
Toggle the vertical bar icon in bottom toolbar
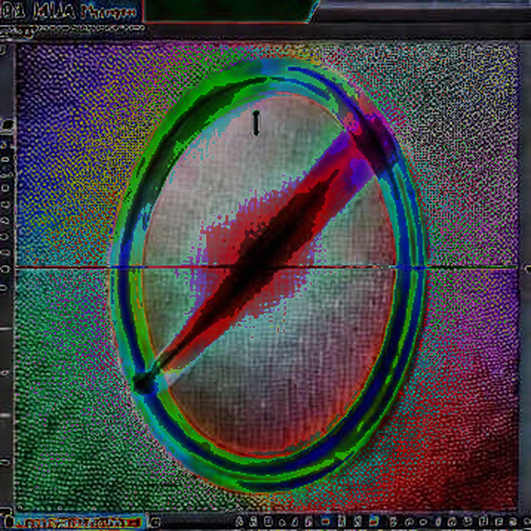(x=341, y=522)
